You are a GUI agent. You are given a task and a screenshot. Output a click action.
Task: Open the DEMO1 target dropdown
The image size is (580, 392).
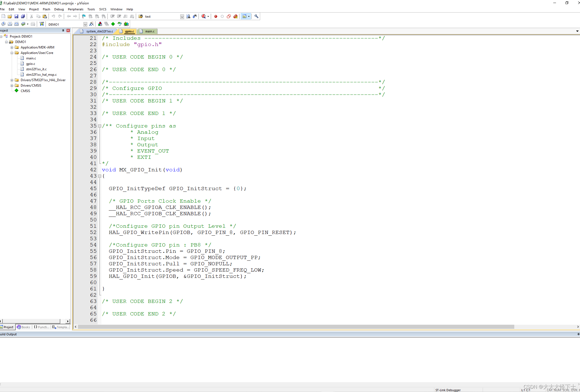pos(85,24)
